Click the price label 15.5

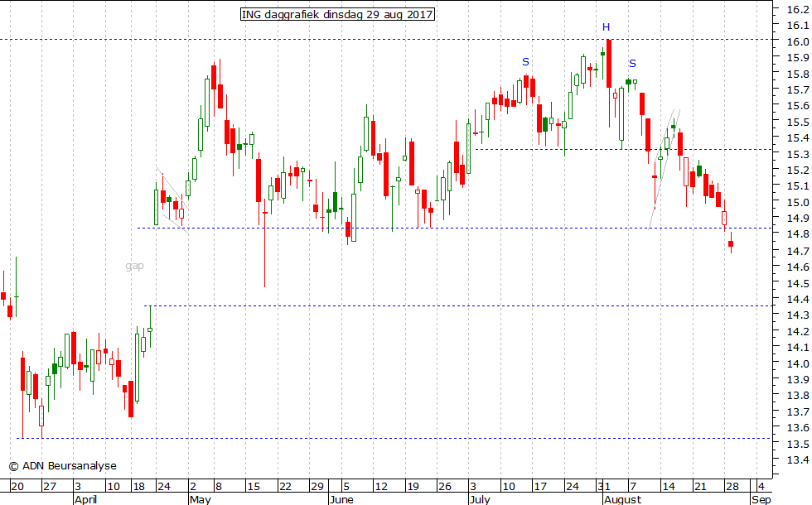pos(798,123)
